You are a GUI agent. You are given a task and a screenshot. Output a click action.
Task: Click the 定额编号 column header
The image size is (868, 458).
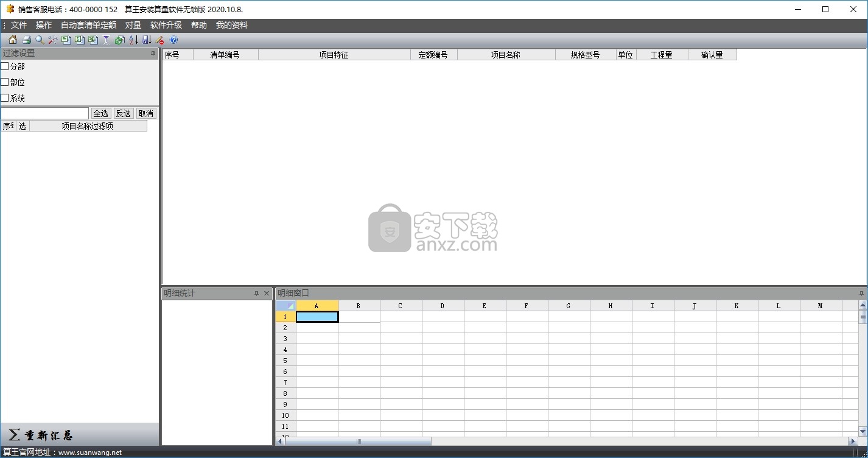point(433,55)
